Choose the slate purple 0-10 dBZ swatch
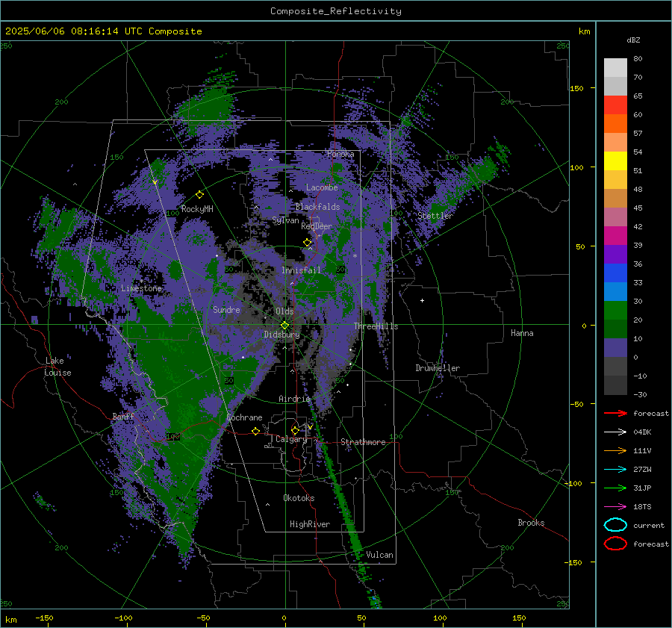 (615, 348)
